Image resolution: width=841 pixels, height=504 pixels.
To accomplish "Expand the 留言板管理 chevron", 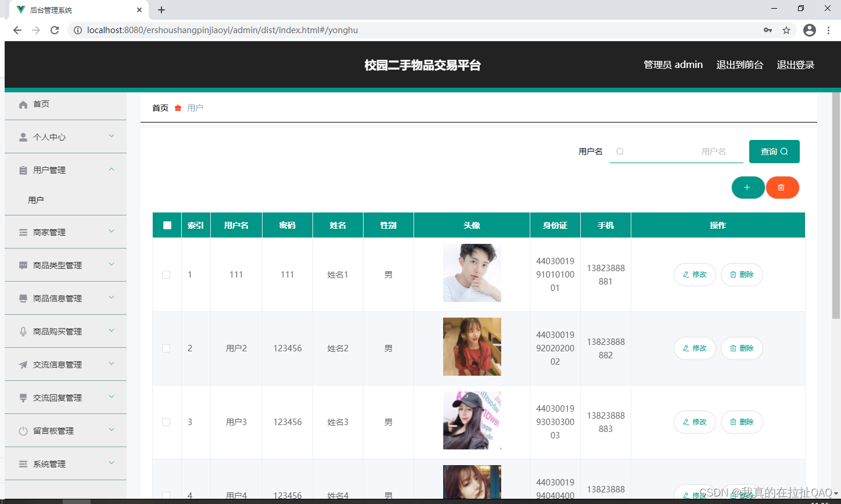I will [112, 430].
